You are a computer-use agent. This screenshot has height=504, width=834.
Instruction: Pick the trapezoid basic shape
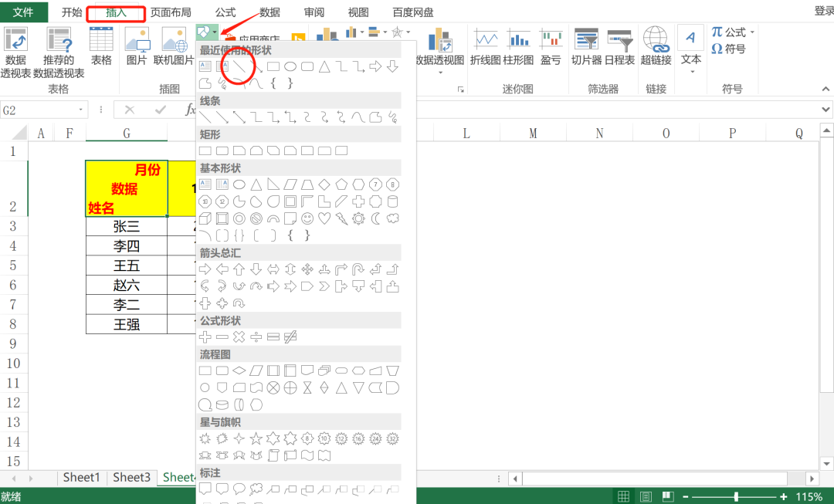point(307,184)
